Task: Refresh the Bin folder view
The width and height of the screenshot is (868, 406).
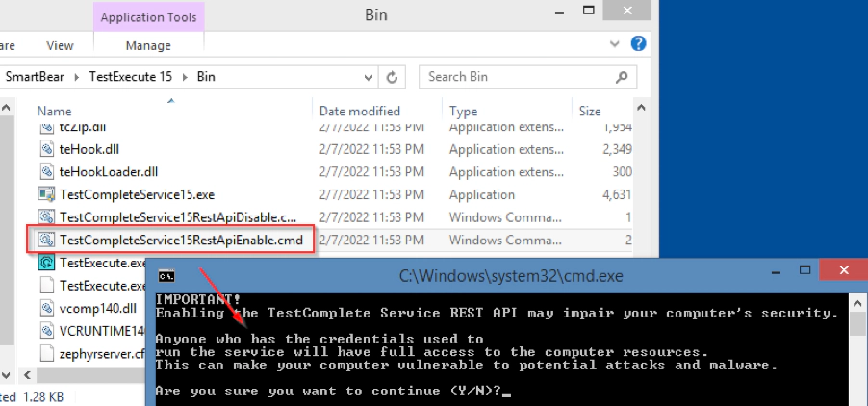Action: 393,77
